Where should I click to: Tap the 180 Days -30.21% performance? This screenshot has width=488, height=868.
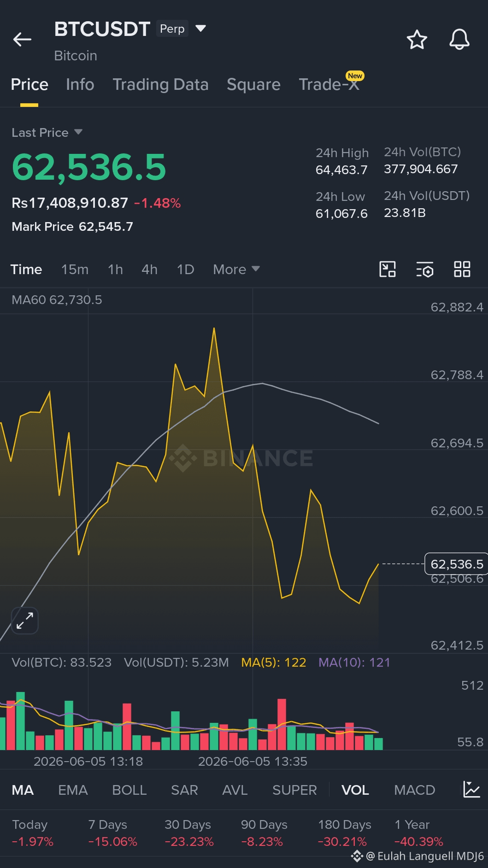click(x=345, y=833)
